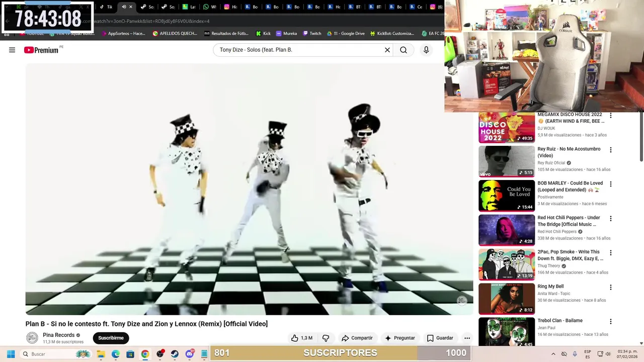Open Kick bookmark in bookmarks bar
Viewport: 644px width, 362px height.
tap(263, 33)
